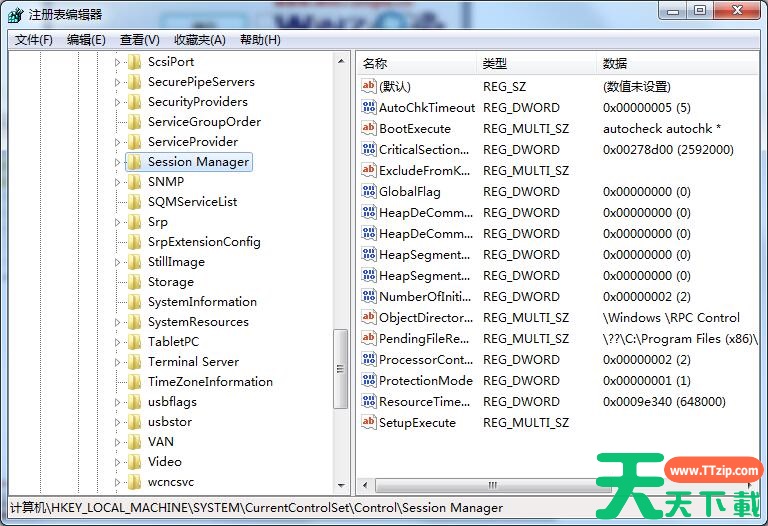
Task: Click the SQMServiceList folder icon
Action: (x=134, y=202)
